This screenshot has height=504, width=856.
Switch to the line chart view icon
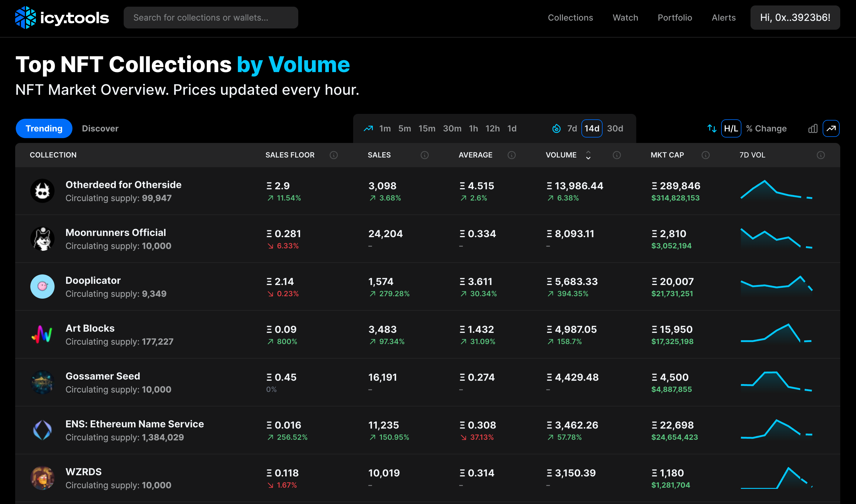[831, 128]
